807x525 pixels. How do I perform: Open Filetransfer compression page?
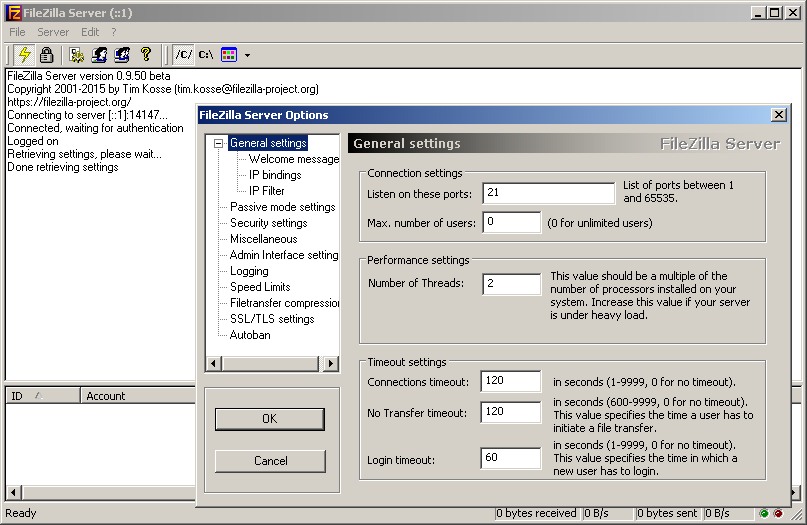(285, 303)
